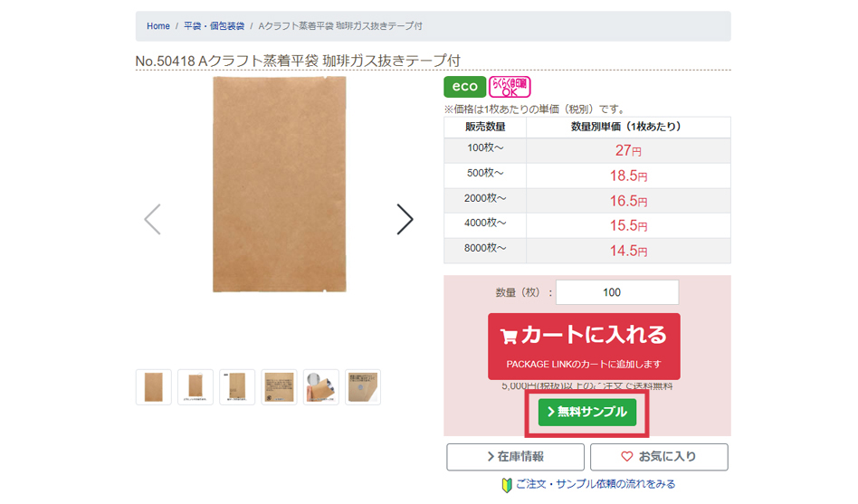The width and height of the screenshot is (858, 504).
Task: Open 在庫情報 stock information
Action: tap(515, 457)
